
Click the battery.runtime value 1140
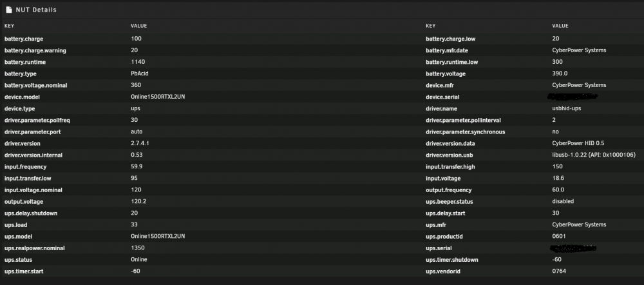pyautogui.click(x=138, y=62)
